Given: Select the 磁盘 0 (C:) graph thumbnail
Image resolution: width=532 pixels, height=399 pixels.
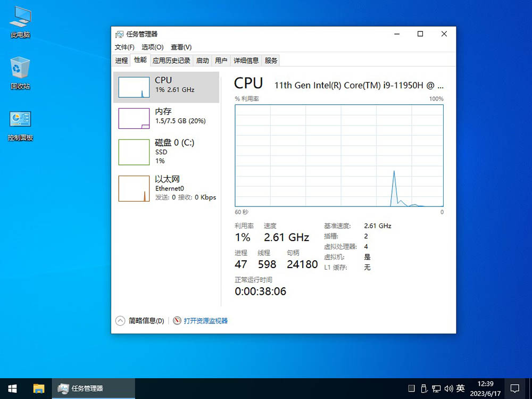Looking at the screenshot, I should point(134,152).
